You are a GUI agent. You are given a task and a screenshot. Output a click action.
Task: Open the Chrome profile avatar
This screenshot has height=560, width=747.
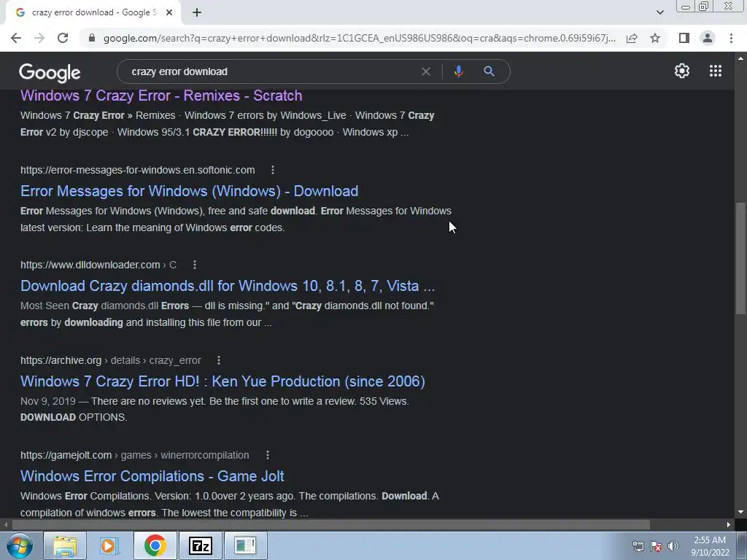pos(708,38)
